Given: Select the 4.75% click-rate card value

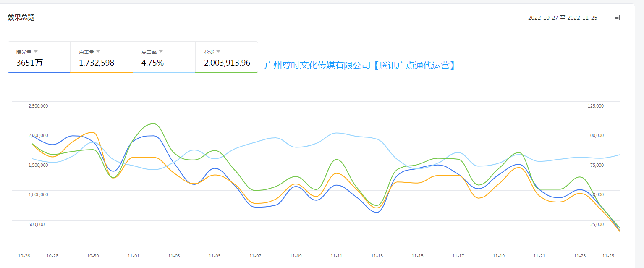Looking at the screenshot, I should (x=152, y=63).
